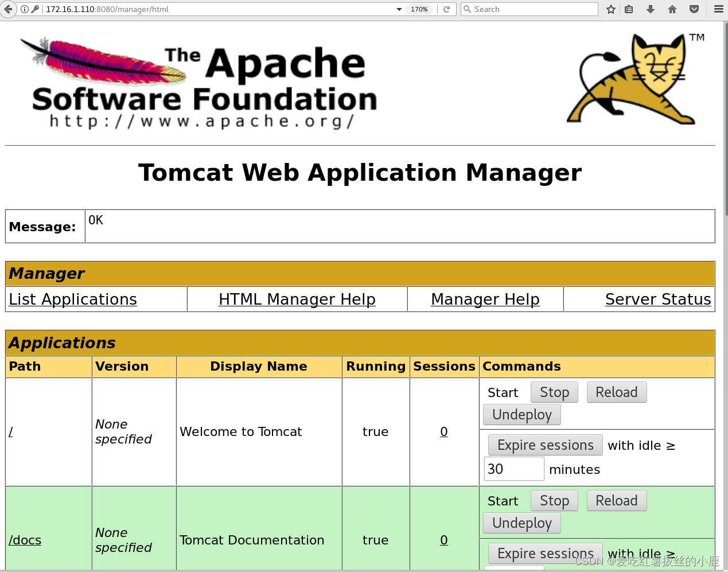Navigate back using the Back arrow

pos(8,9)
